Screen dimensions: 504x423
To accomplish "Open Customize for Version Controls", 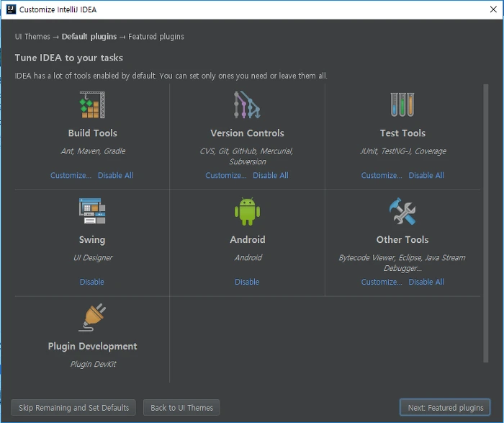I will pyautogui.click(x=226, y=175).
